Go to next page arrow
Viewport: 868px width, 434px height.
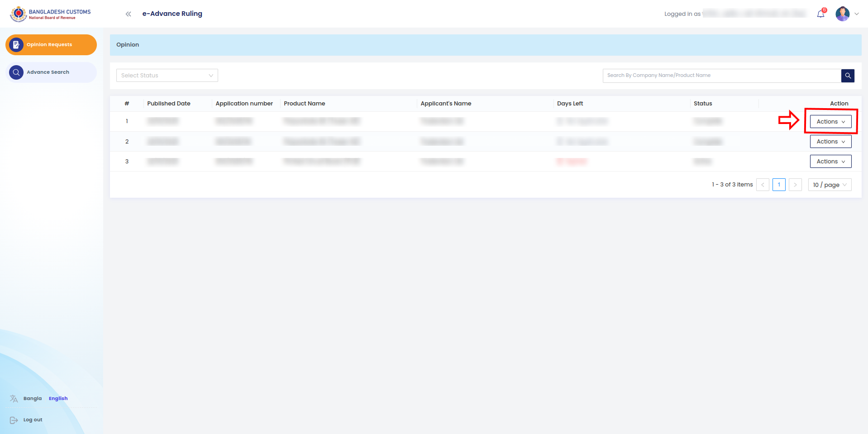tap(795, 185)
